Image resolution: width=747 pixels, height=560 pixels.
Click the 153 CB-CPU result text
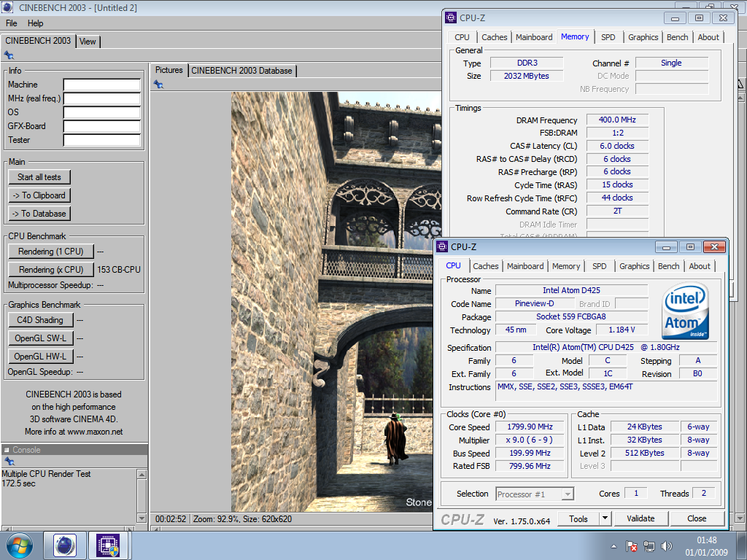click(119, 270)
